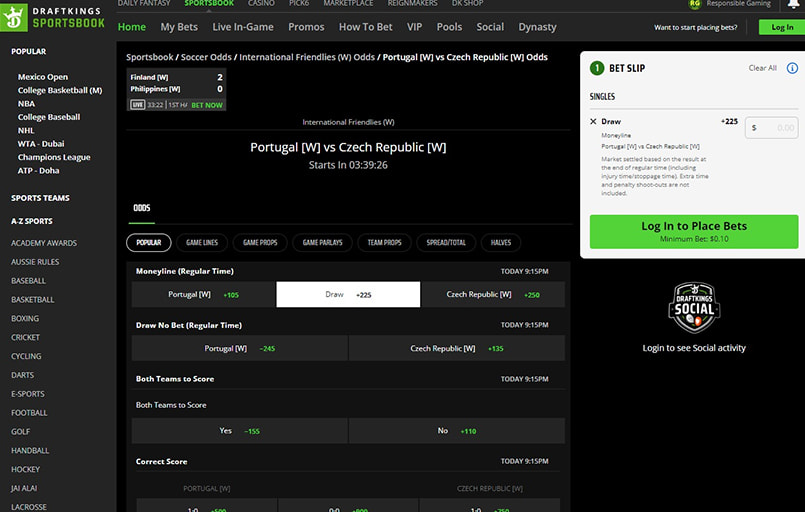Image resolution: width=805 pixels, height=512 pixels.
Task: Open International Friendlies (W) Odds breadcrumb
Action: (307, 57)
